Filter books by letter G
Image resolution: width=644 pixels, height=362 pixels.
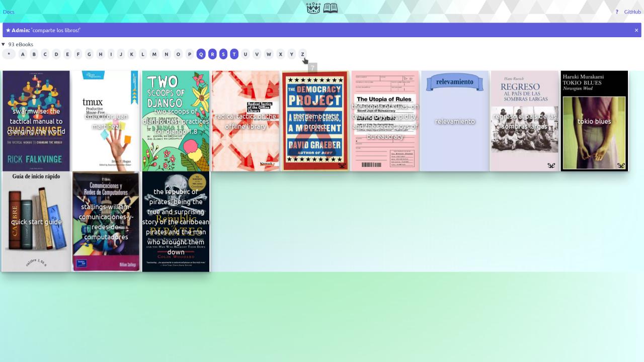89,54
